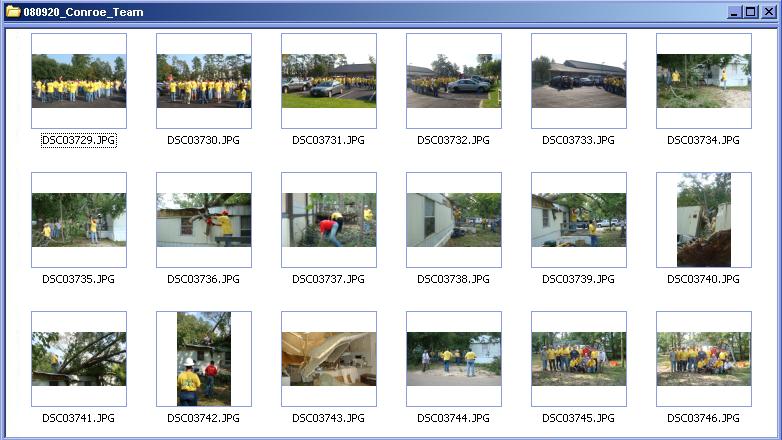782x440 pixels.
Task: Select the DSC03744.JPG thumbnail image
Action: pyautogui.click(x=454, y=359)
